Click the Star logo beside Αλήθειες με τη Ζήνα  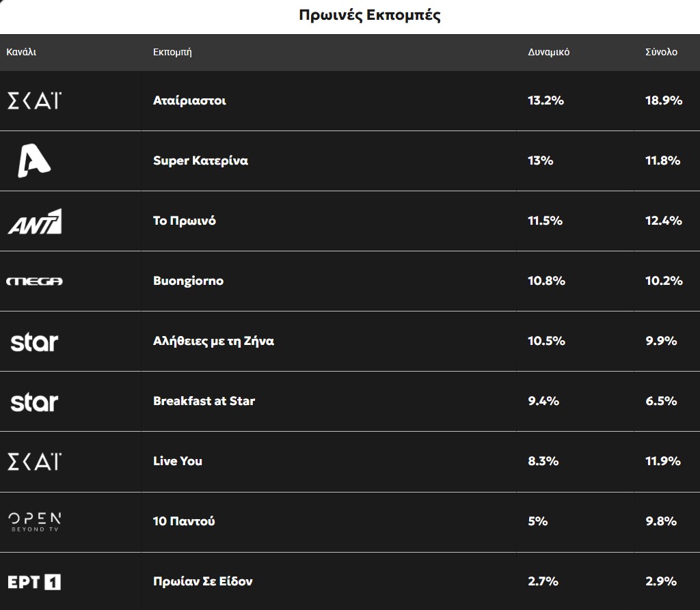point(34,342)
